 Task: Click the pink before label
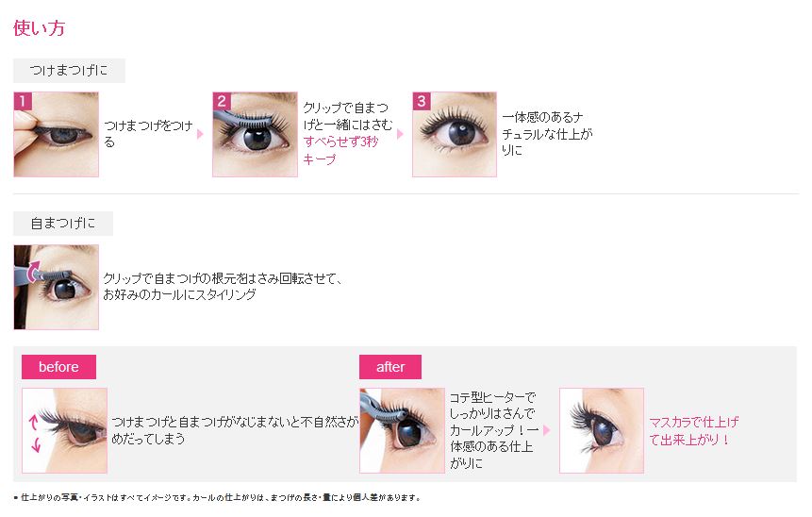(x=59, y=367)
